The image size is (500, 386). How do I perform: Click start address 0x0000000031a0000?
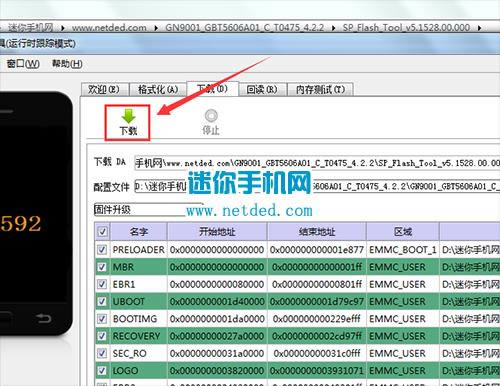[217, 353]
